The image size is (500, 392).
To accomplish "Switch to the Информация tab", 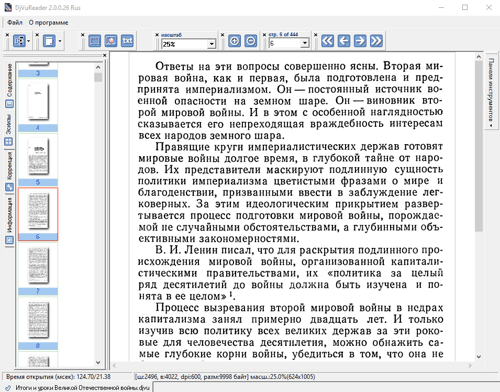I will pyautogui.click(x=9, y=220).
